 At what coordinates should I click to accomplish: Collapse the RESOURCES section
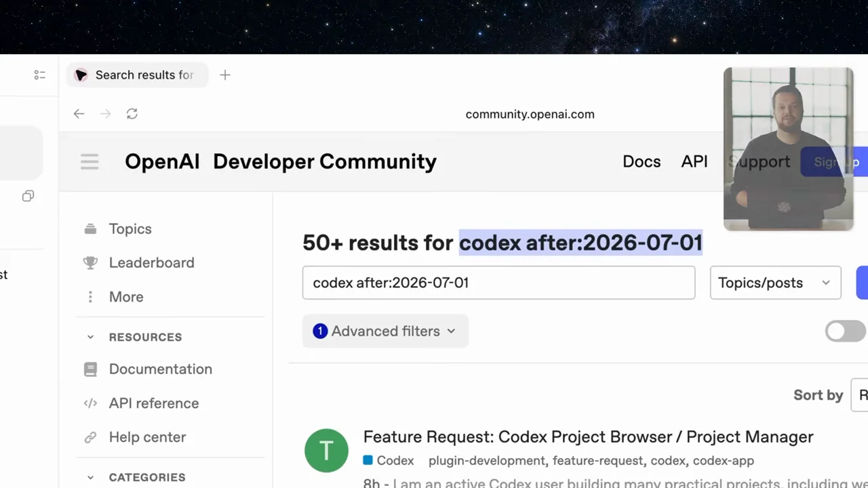coord(90,337)
